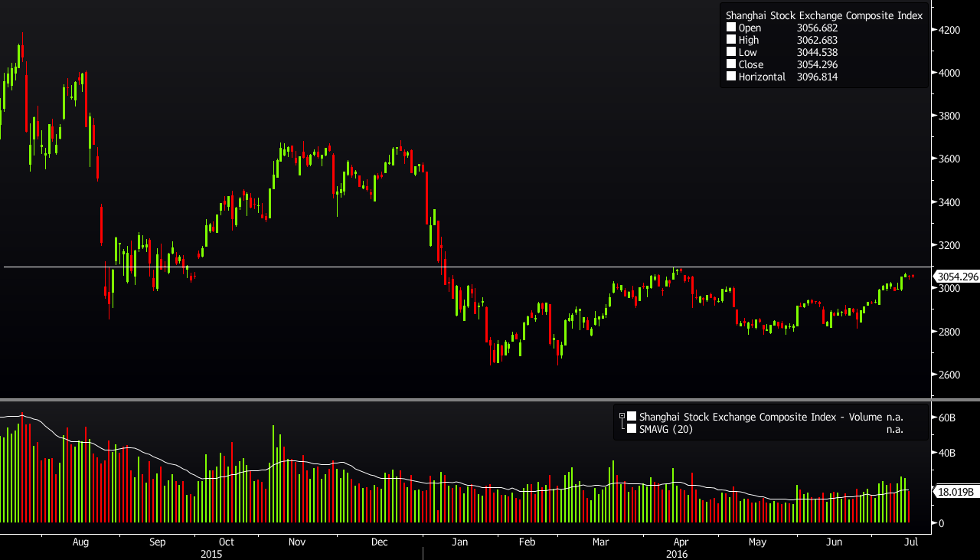980x560 pixels.
Task: Click the 4000 price axis label
Action: coord(949,73)
